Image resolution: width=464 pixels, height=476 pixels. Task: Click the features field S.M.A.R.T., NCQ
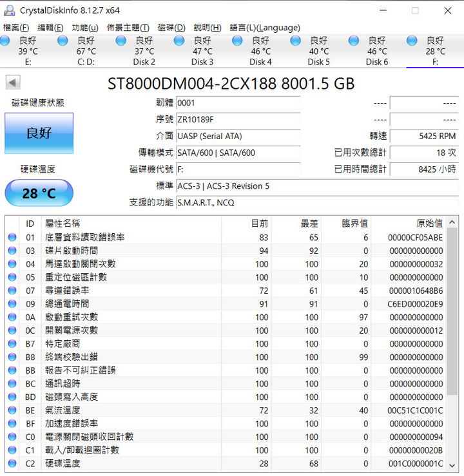pyautogui.click(x=317, y=202)
